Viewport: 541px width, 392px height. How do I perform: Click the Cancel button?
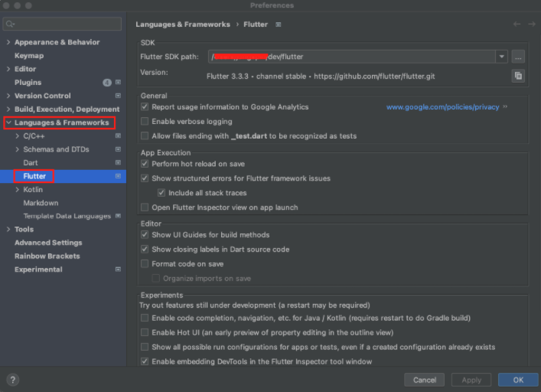pos(425,380)
